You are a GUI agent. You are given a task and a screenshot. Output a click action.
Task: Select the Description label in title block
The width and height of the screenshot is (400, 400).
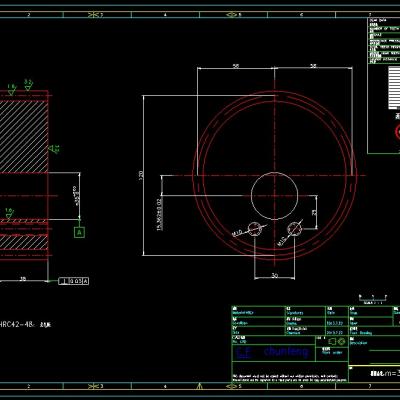pos(359,343)
